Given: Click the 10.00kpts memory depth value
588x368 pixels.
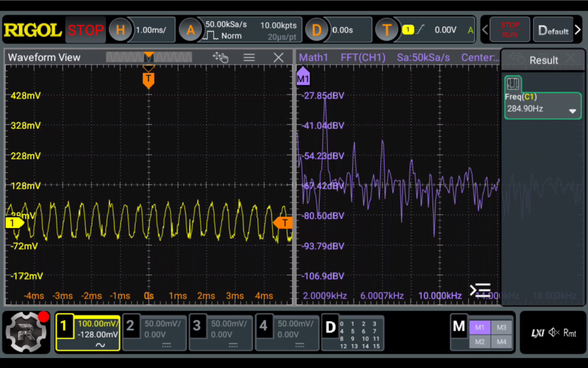Looking at the screenshot, I should tap(278, 25).
